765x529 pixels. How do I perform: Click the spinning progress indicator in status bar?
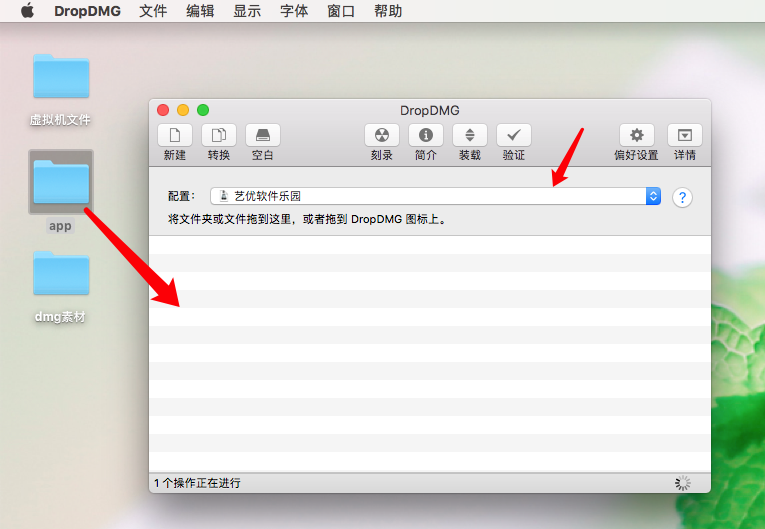[683, 483]
